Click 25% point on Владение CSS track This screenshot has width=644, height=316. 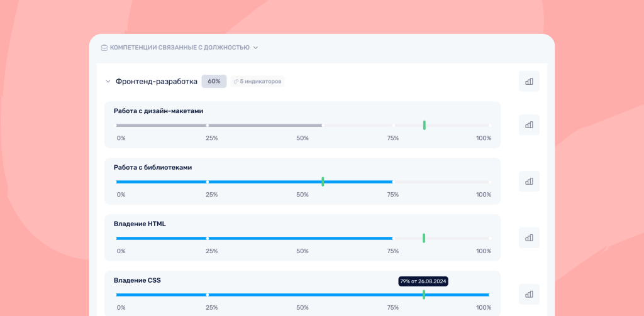208,295
